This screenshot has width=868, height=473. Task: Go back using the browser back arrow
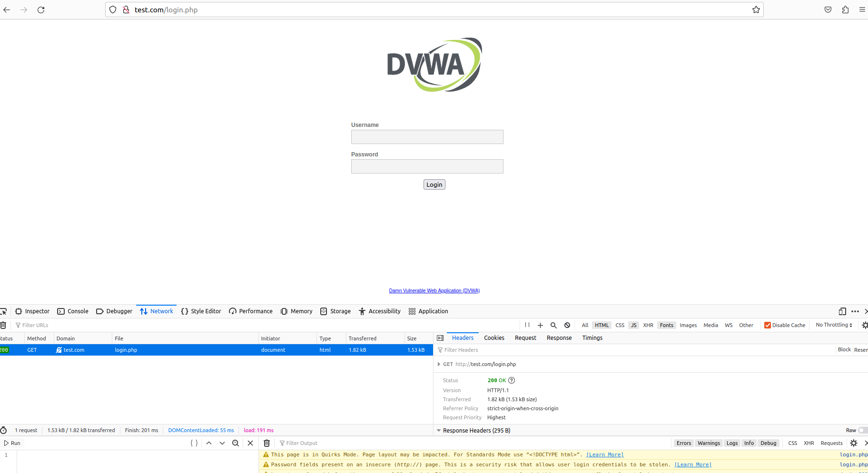tap(7, 10)
